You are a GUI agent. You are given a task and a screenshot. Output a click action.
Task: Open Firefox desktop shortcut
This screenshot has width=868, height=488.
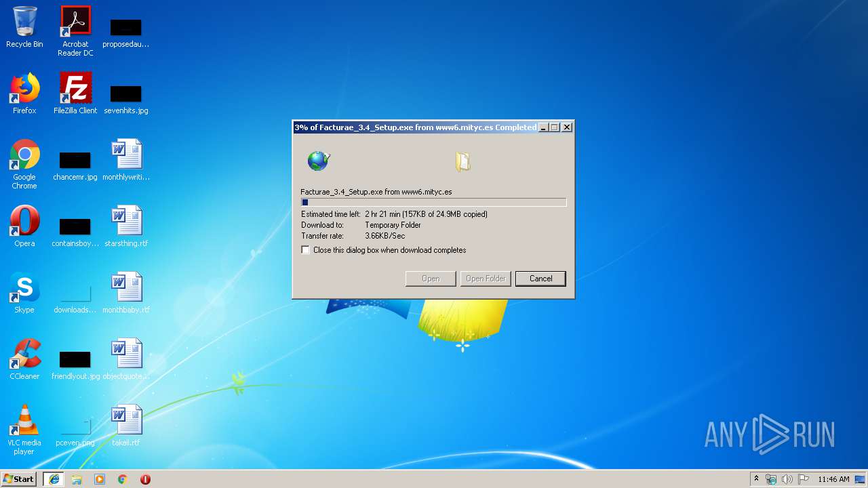(x=24, y=94)
